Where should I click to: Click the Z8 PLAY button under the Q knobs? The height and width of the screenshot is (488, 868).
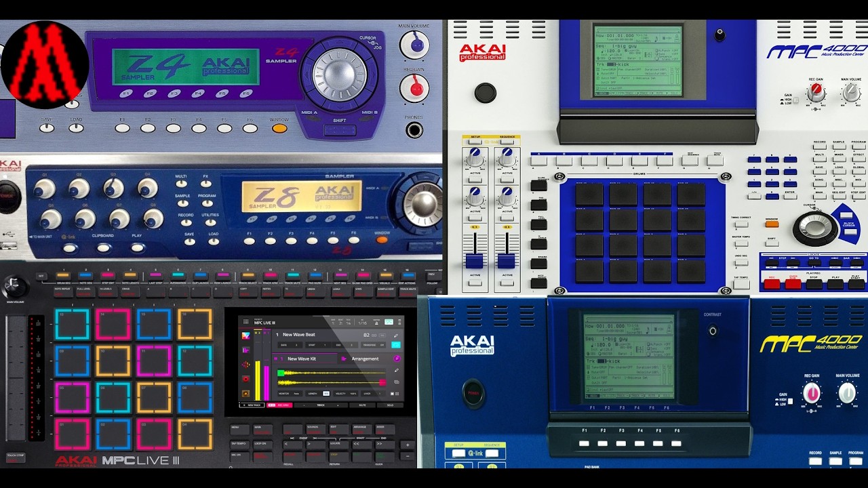click(137, 248)
